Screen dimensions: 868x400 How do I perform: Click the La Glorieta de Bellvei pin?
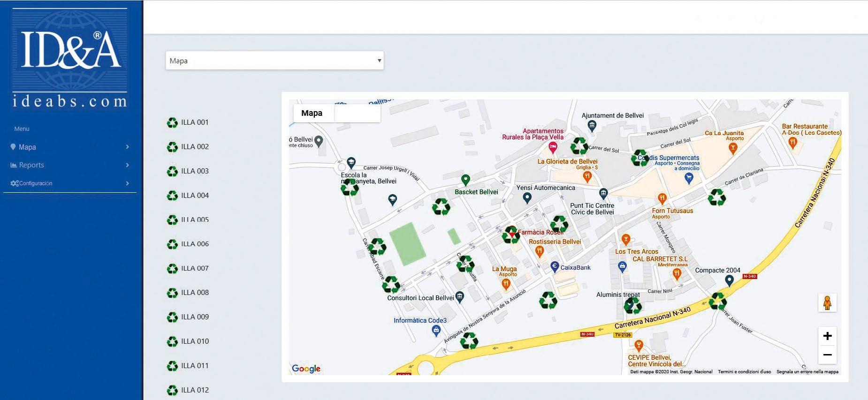pos(587,177)
